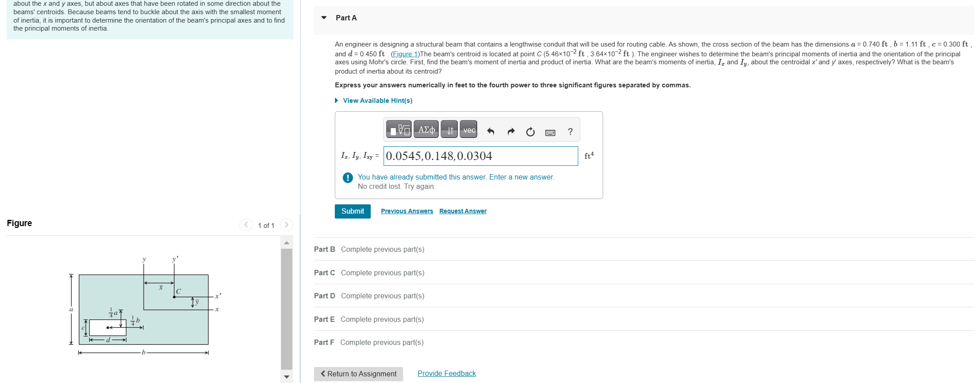980x383 pixels.
Task: Reset the answer field with the refresh icon
Action: [530, 132]
